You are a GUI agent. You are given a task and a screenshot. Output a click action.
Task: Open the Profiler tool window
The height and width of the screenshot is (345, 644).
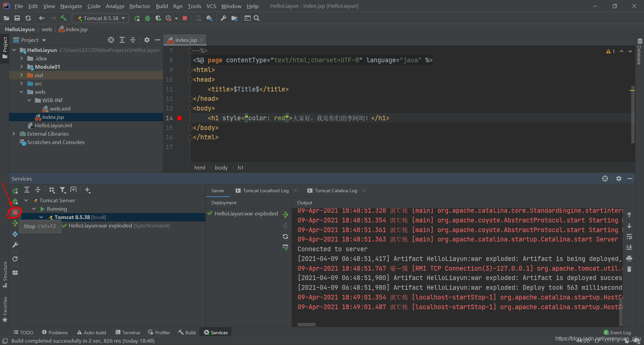159,332
